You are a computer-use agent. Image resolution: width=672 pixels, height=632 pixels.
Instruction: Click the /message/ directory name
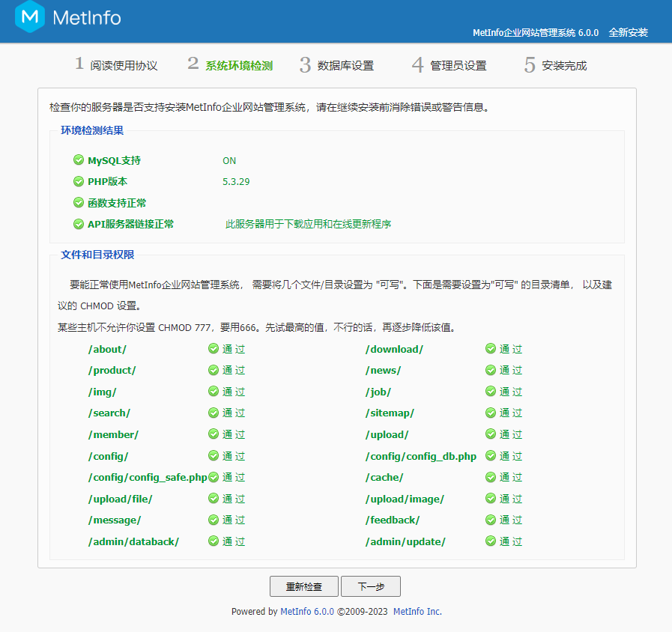115,520
